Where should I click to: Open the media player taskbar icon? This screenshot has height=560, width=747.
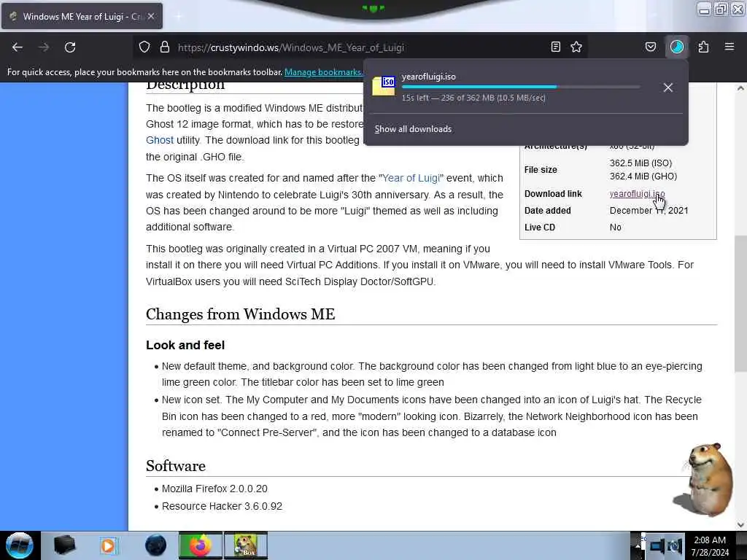[109, 545]
